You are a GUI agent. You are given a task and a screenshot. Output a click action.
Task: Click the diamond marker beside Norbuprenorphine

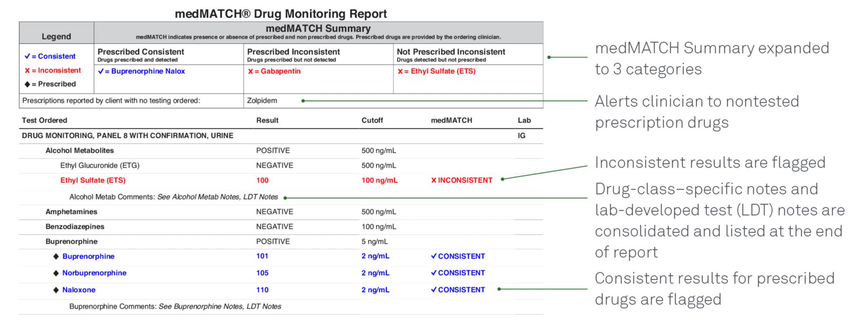click(x=56, y=273)
